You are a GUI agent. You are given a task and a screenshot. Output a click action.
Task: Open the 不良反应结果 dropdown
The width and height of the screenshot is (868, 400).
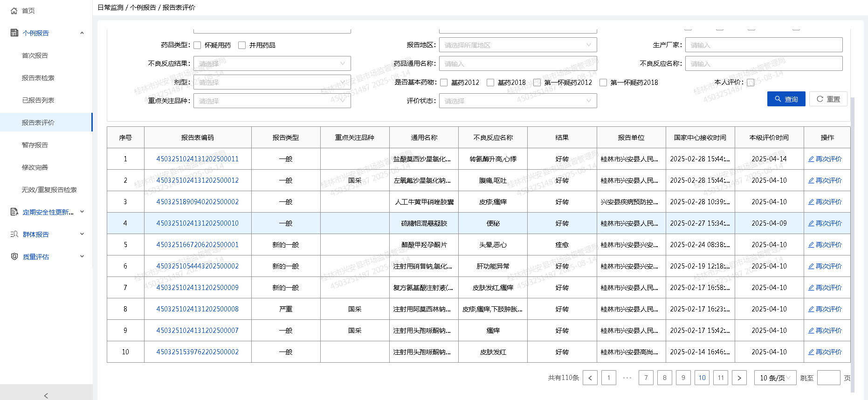pos(272,64)
